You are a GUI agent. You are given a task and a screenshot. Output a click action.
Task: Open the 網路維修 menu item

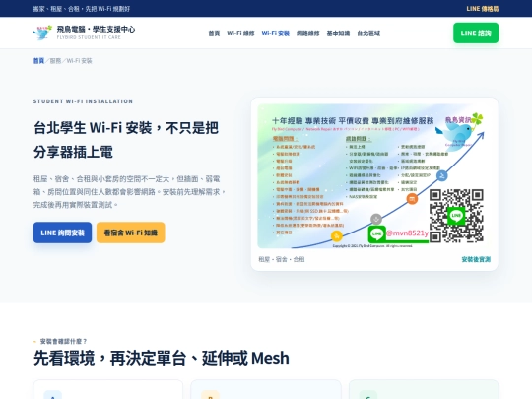[x=307, y=33]
